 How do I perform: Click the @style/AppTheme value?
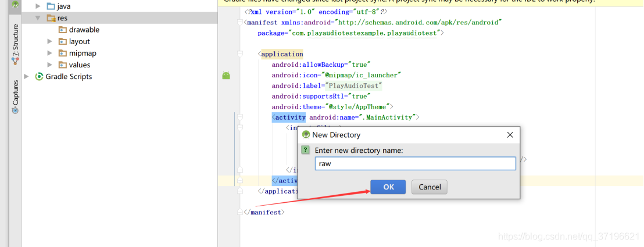click(357, 107)
